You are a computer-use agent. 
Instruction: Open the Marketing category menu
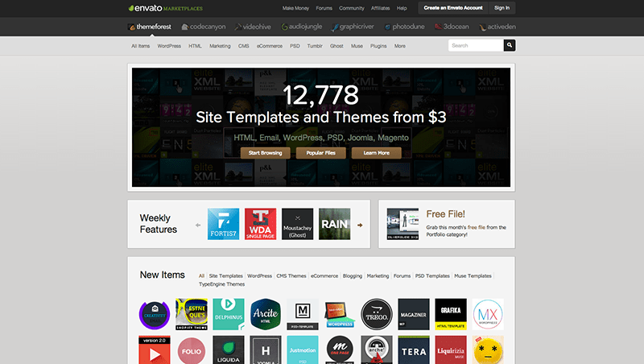point(220,46)
